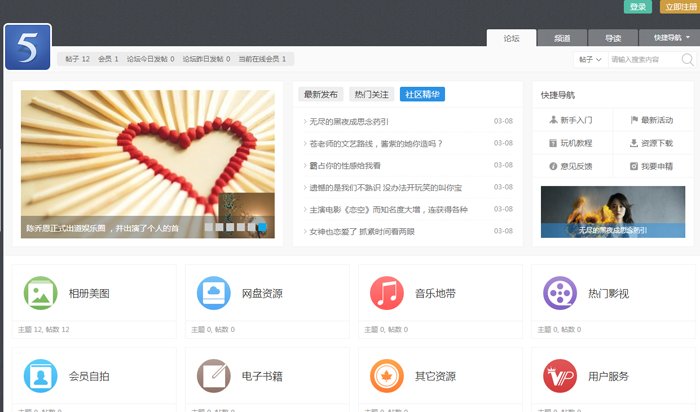Click the sunflower woman banner image
The height and width of the screenshot is (412, 700).
tap(613, 212)
